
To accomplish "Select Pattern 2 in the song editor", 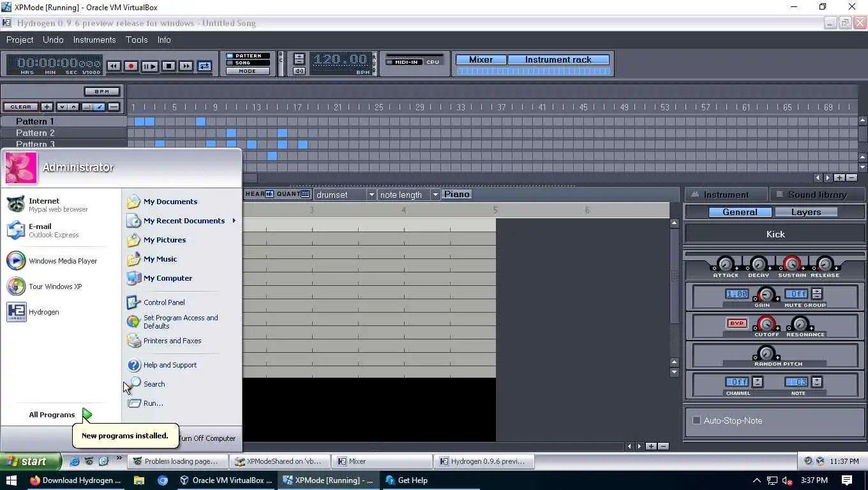I will pyautogui.click(x=63, y=133).
